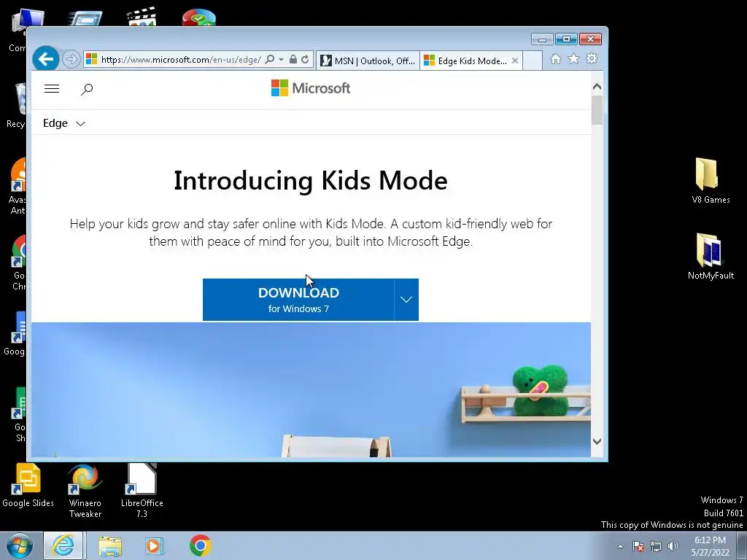Click the forward navigation arrow
Screen dimensions: 747x560
click(71, 60)
